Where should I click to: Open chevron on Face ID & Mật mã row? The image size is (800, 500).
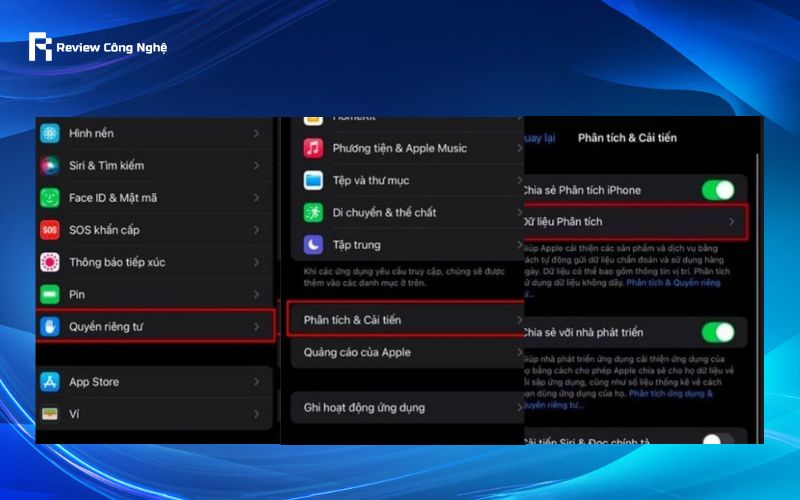(257, 197)
